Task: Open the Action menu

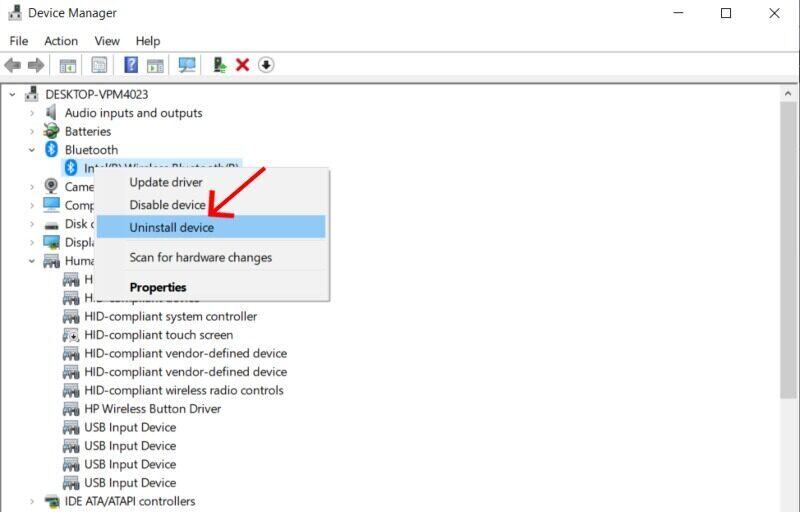Action: 61,41
